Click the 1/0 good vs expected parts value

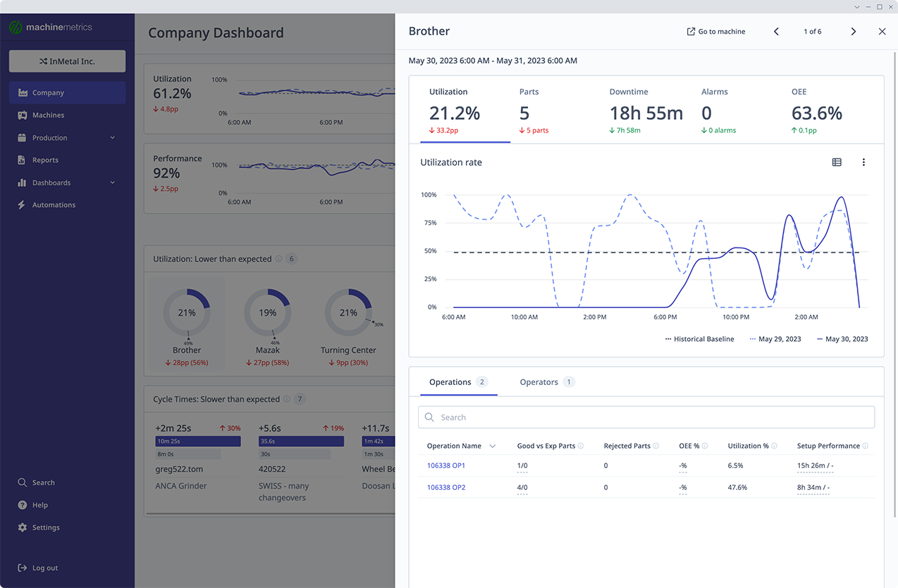point(522,465)
